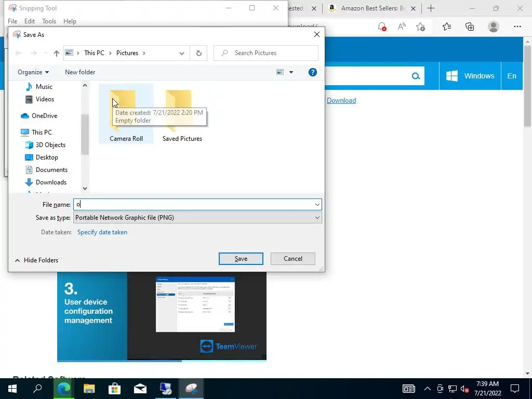This screenshot has width=532, height=399.
Task: Open Mail from the taskbar
Action: coord(140,389)
